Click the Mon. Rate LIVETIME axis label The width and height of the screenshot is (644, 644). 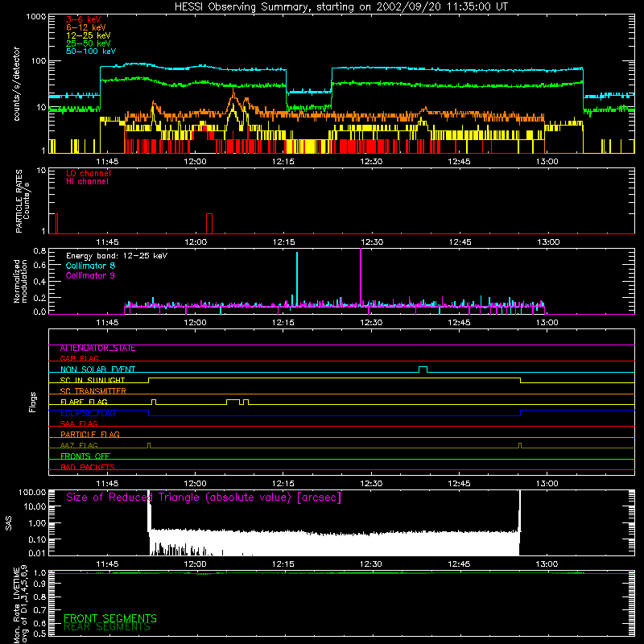(20, 605)
